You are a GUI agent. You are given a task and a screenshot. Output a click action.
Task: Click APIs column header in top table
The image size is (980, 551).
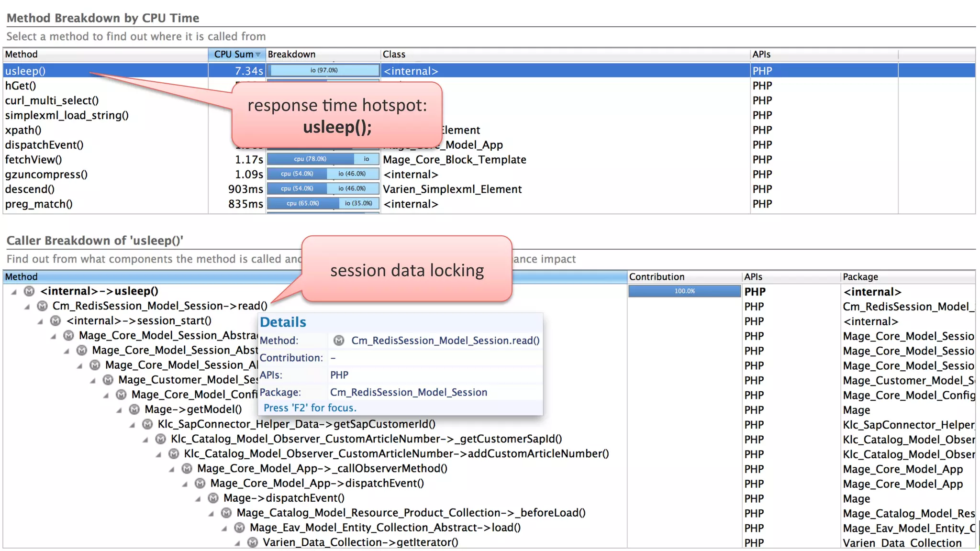[x=824, y=55]
